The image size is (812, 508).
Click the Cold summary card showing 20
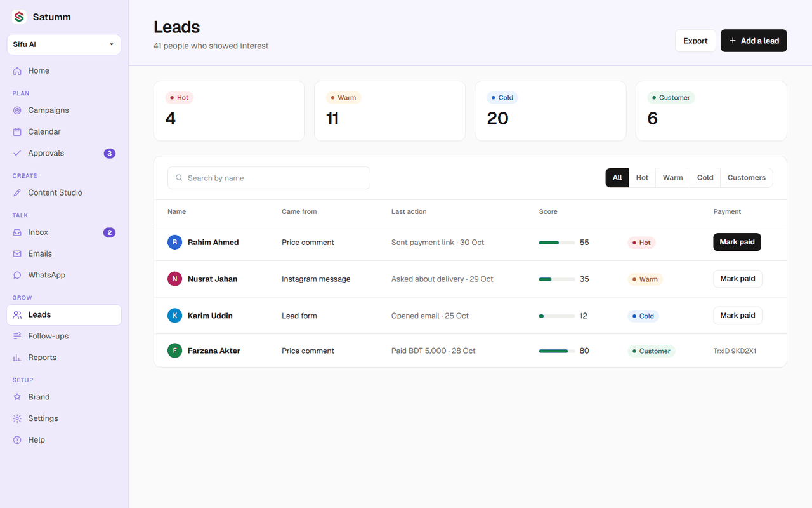(551, 111)
